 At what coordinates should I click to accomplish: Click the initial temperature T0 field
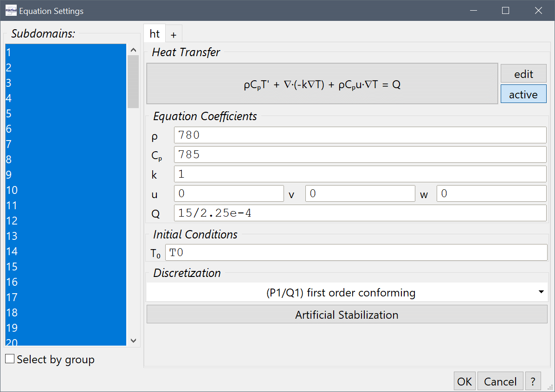point(356,253)
